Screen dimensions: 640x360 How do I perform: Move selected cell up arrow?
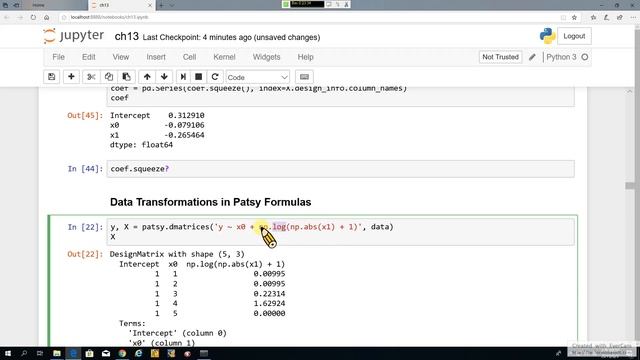coord(147,77)
